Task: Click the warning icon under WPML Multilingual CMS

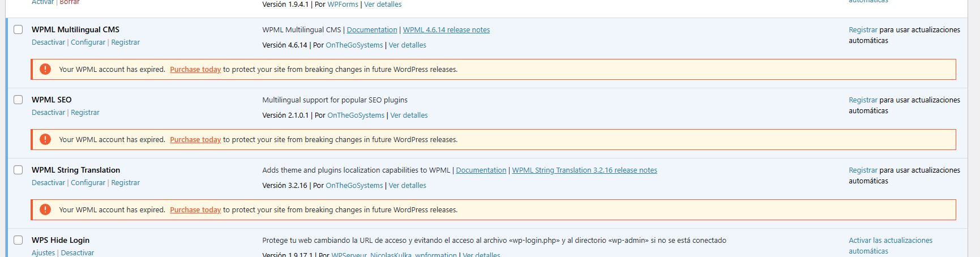Action: [45, 69]
